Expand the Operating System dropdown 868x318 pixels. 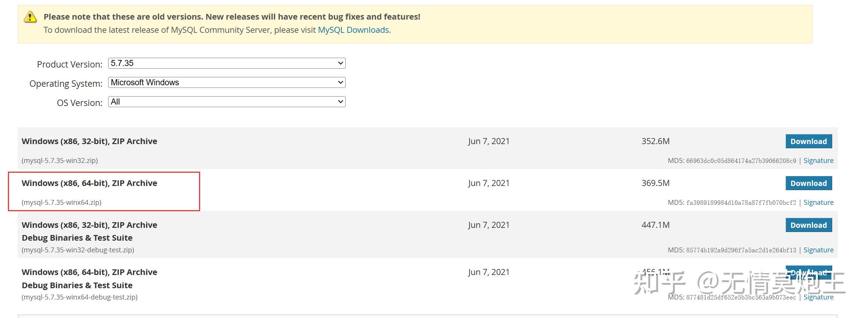227,83
